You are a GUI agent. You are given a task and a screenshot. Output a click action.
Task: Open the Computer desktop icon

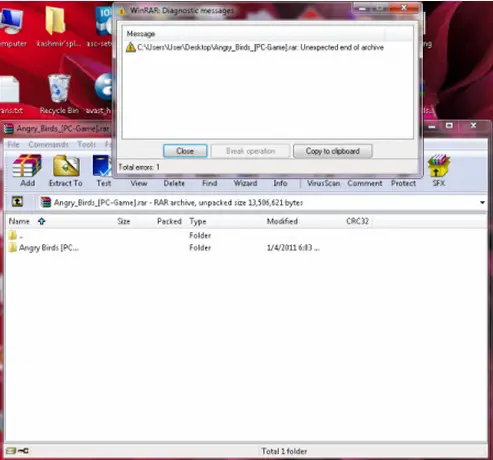point(12,27)
